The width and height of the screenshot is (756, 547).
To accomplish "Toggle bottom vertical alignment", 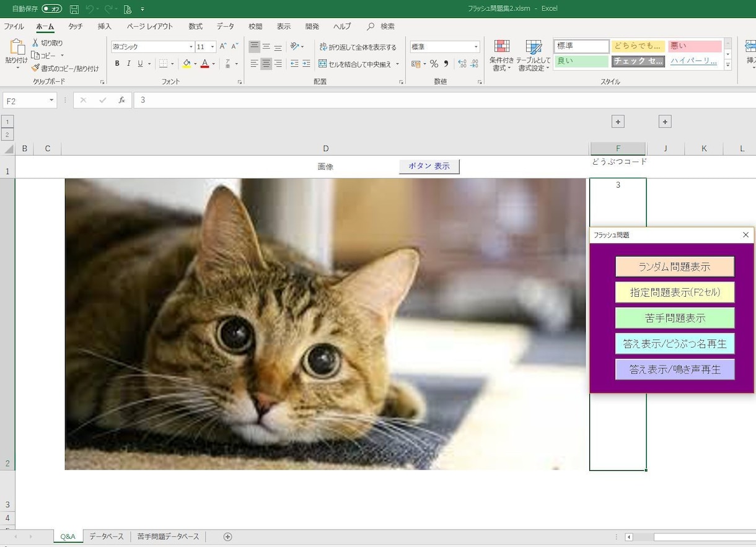I will pyautogui.click(x=278, y=46).
